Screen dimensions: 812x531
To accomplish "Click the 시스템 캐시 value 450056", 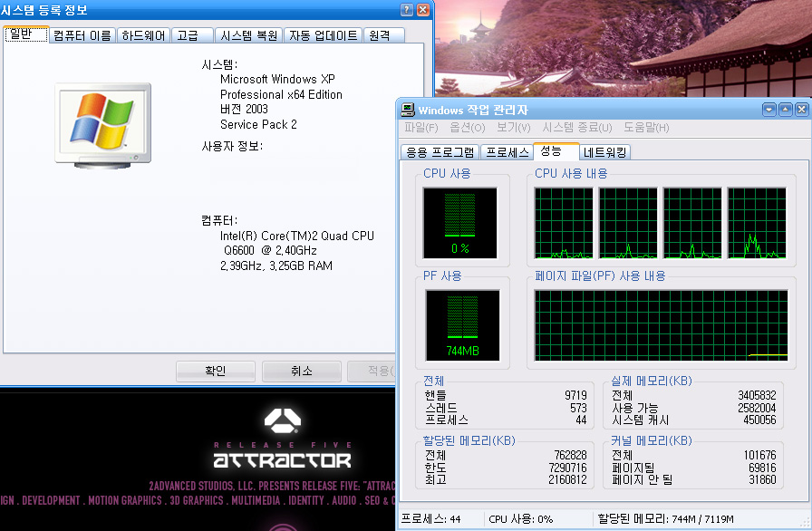I will coord(759,420).
